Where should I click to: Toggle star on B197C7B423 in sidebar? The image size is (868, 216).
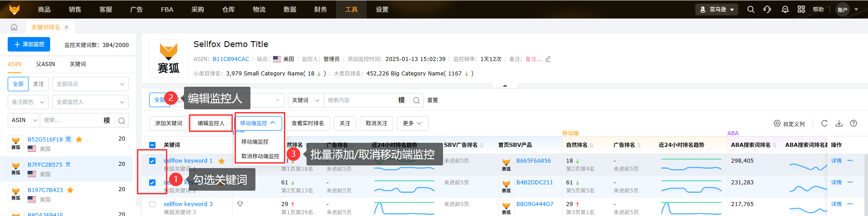coord(70,190)
